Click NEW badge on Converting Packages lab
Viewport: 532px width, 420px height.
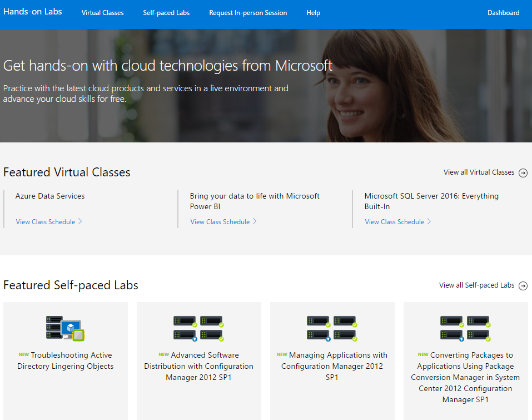coord(423,354)
